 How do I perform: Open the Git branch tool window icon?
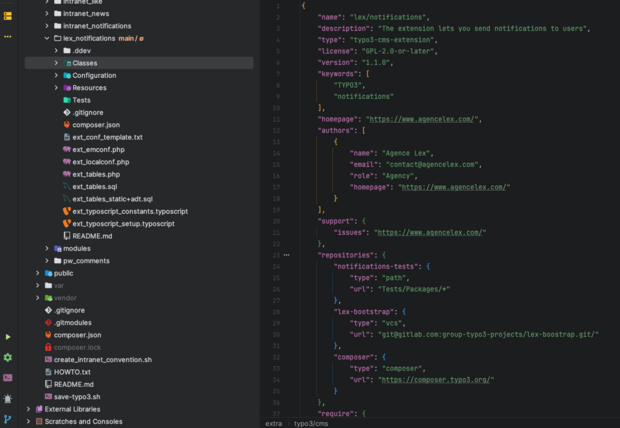coord(8,419)
